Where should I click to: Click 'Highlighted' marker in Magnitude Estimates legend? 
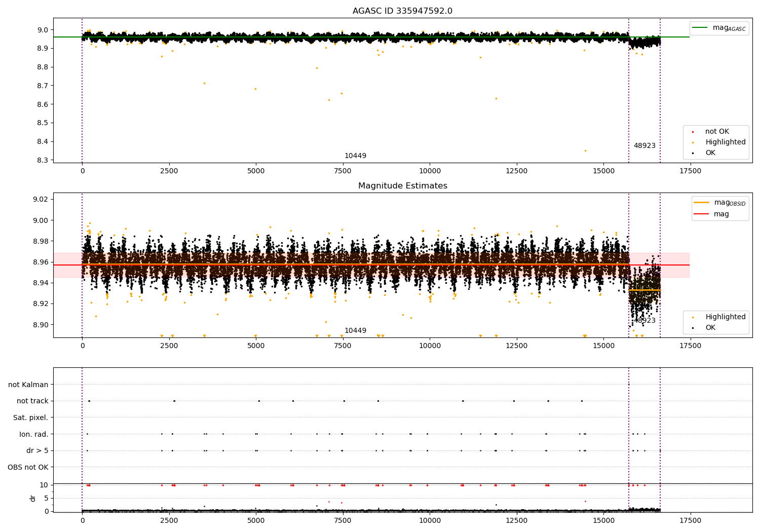point(693,318)
